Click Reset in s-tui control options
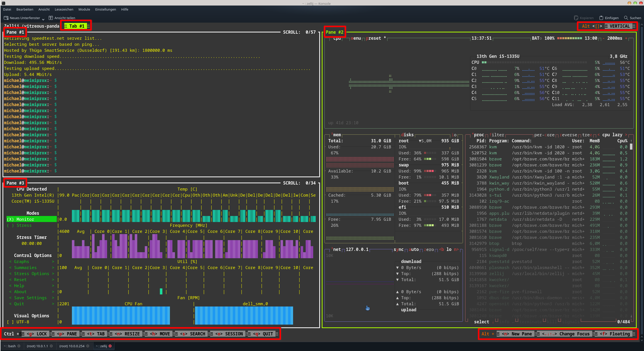 32,280
